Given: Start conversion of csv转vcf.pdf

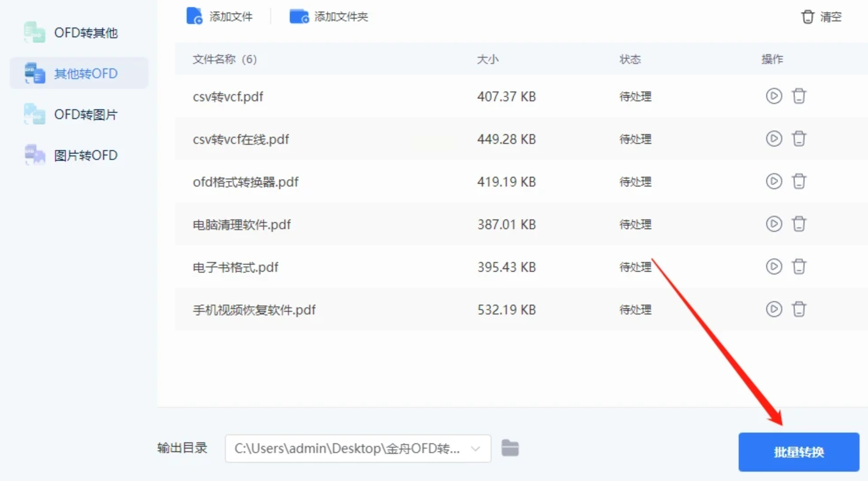Looking at the screenshot, I should [x=774, y=96].
